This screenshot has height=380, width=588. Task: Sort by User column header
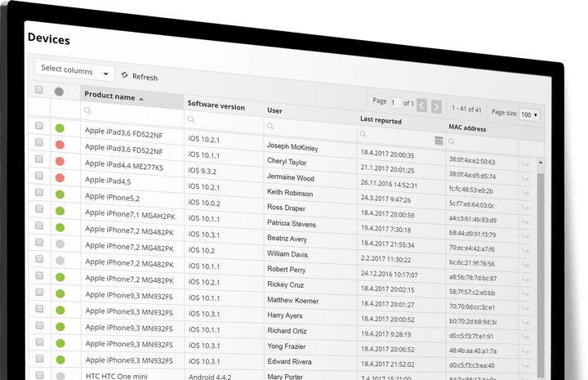click(x=274, y=110)
